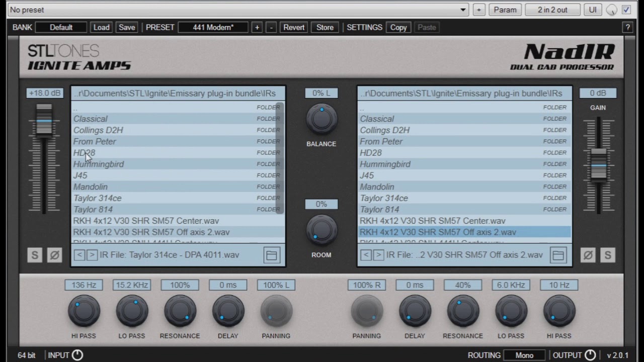Image resolution: width=644 pixels, height=362 pixels.
Task: Click the plus button next to preset name
Action: tap(257, 27)
